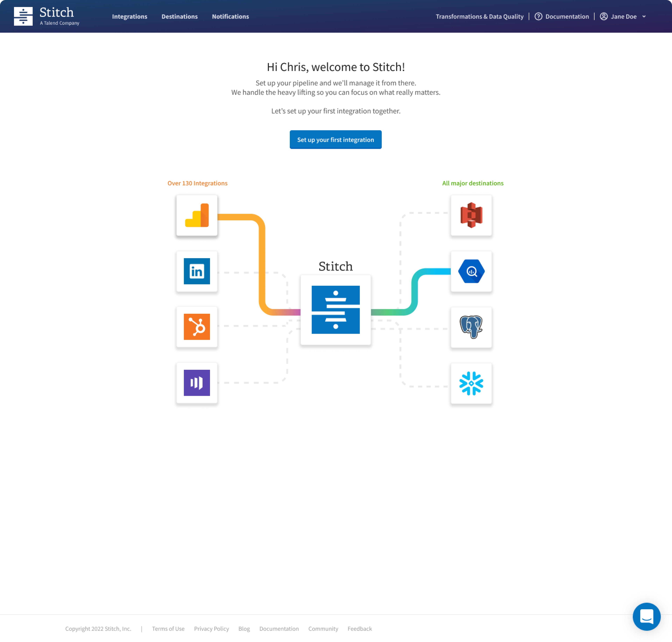Click the Amazon S3 destination icon
Viewport: 672px width, 642px height.
(471, 215)
